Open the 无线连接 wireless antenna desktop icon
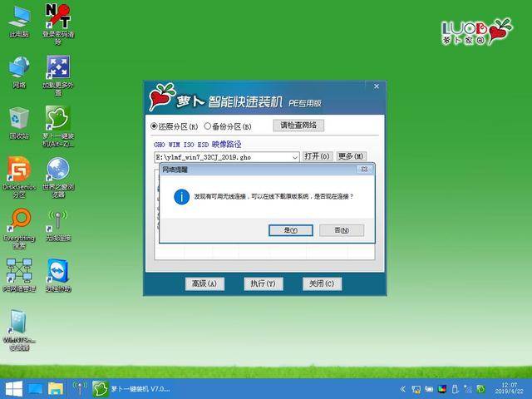The image size is (532, 399). (58, 225)
